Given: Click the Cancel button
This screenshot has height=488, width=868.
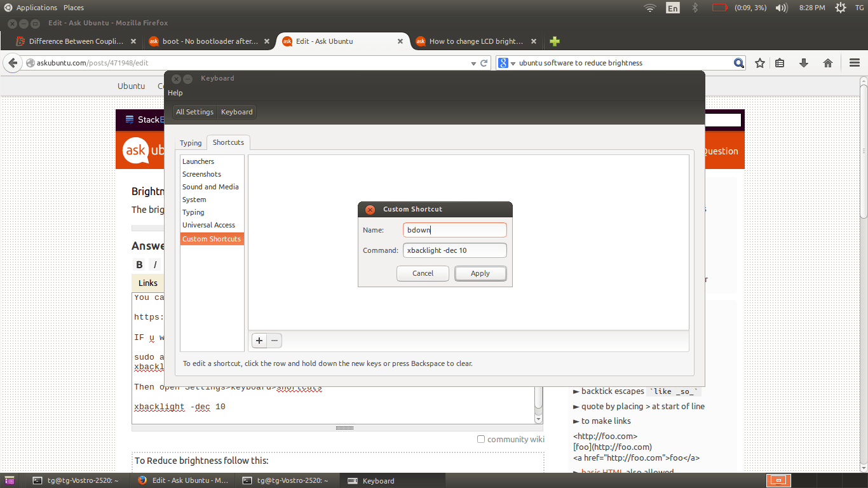Looking at the screenshot, I should tap(423, 273).
